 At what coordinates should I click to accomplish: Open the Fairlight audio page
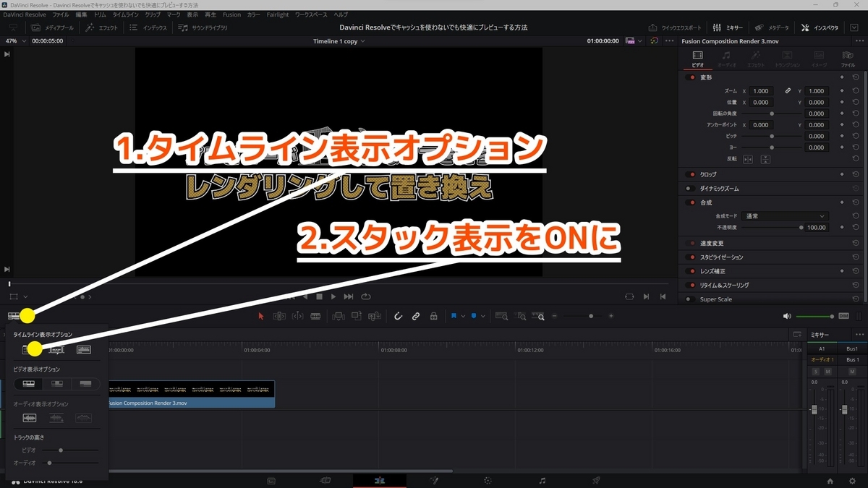coord(541,480)
